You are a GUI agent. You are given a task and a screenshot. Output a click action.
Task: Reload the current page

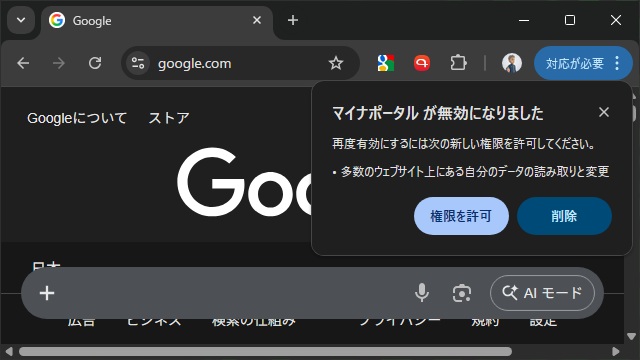coord(95,63)
